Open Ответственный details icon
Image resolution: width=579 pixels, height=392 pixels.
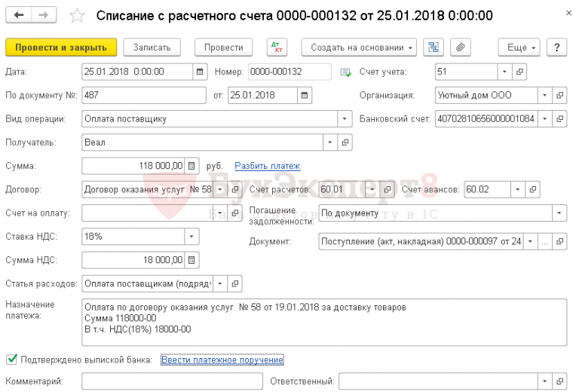559,381
